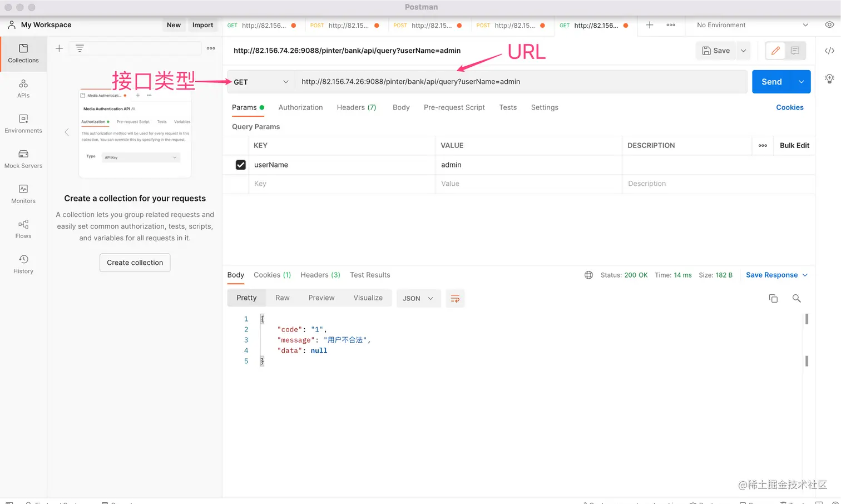The image size is (841, 504).
Task: Open the request Settings tab
Action: coord(545,107)
